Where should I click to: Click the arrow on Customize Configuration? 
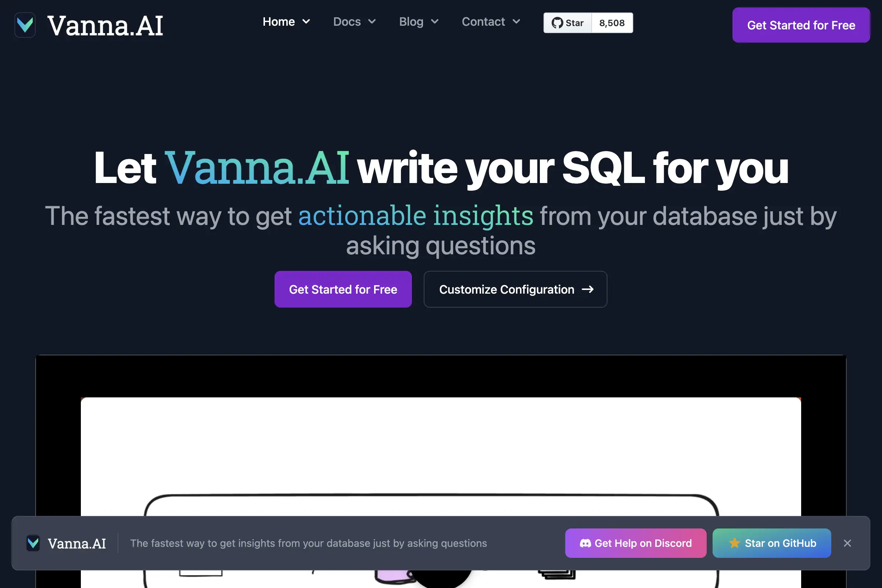588,289
